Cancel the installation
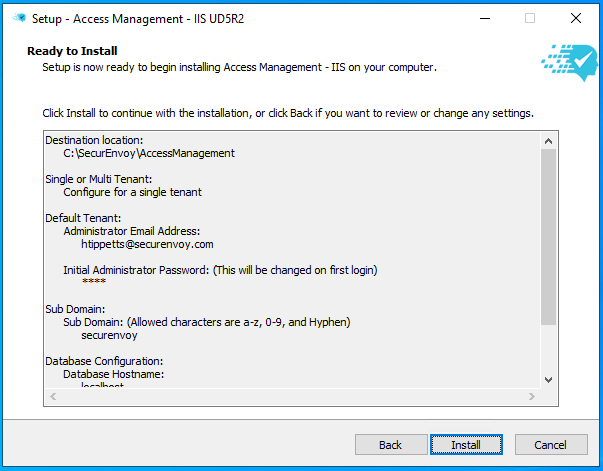603x471 pixels. coord(550,445)
